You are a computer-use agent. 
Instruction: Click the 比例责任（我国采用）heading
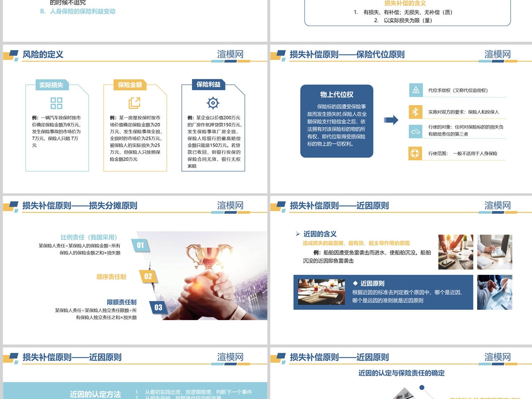coord(90,237)
